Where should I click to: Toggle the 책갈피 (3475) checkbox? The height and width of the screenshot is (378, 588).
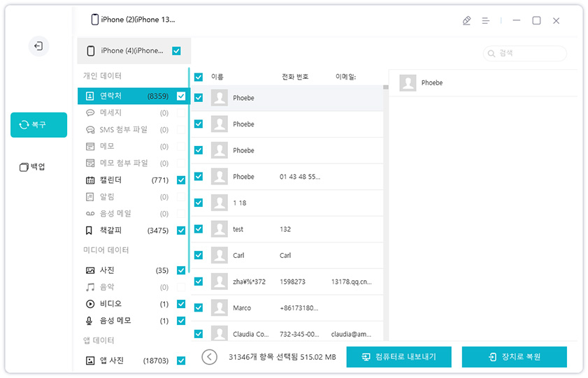point(181,231)
